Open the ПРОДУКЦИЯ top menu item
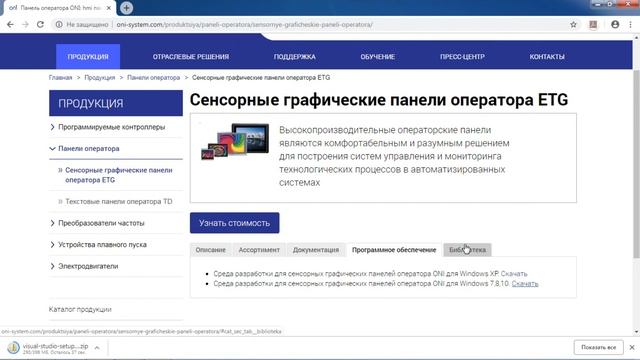 point(88,57)
